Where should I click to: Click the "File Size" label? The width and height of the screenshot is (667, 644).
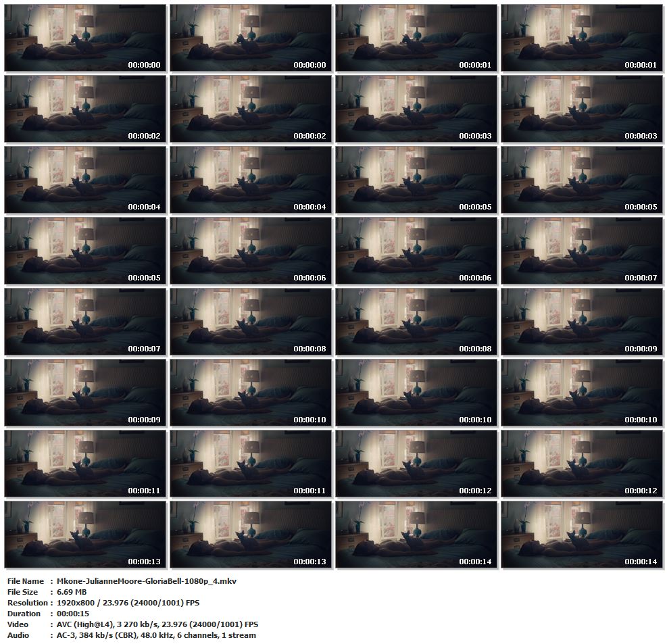(22, 592)
